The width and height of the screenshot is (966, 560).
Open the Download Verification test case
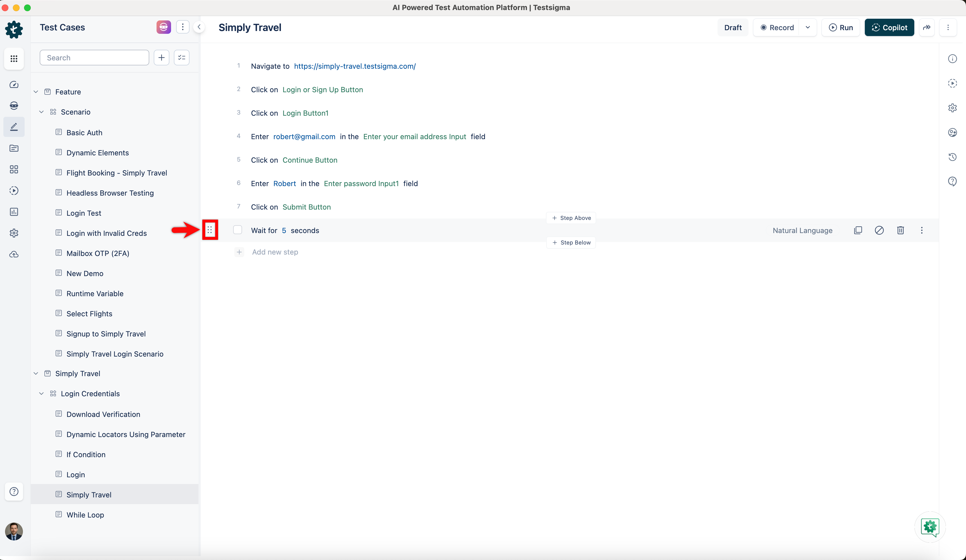click(x=103, y=414)
